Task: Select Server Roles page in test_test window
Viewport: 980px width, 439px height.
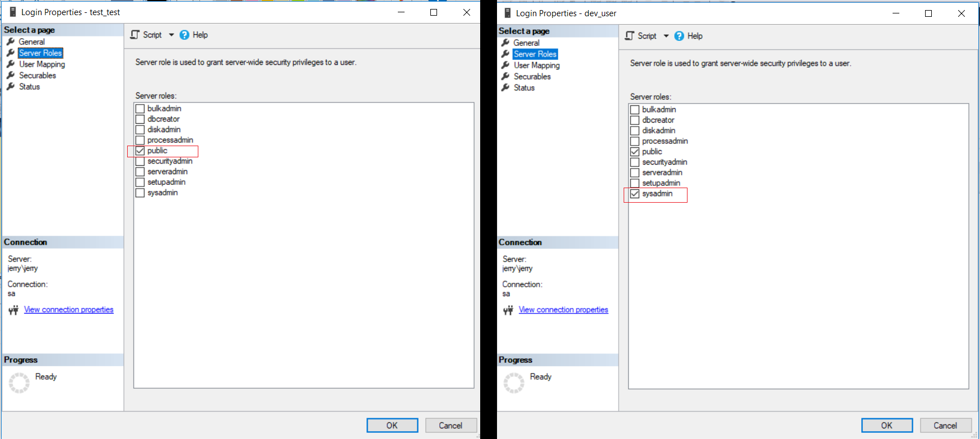Action: click(40, 53)
